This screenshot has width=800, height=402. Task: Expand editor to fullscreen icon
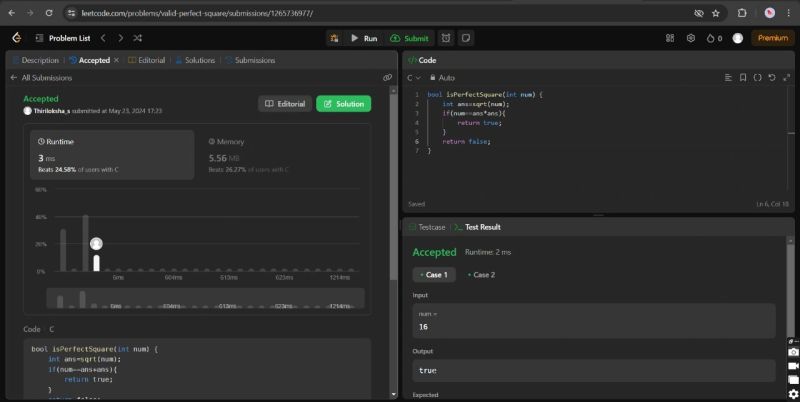tap(786, 78)
